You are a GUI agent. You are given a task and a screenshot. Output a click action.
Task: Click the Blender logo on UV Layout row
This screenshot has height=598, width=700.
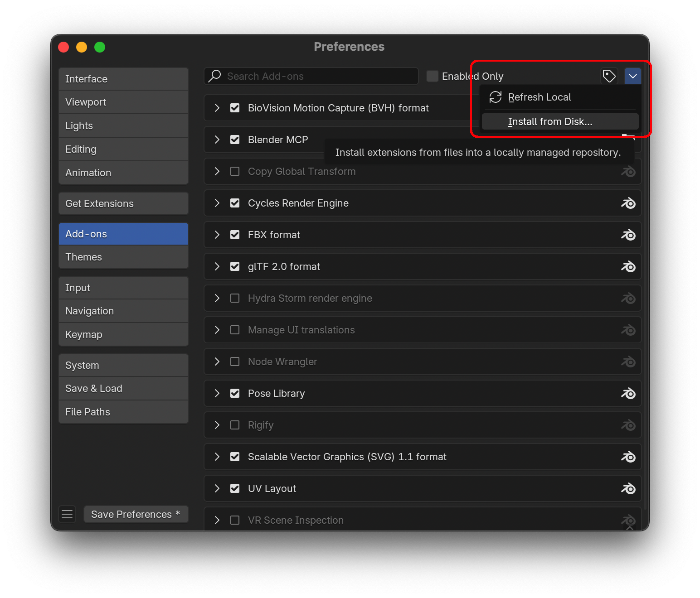click(x=628, y=488)
